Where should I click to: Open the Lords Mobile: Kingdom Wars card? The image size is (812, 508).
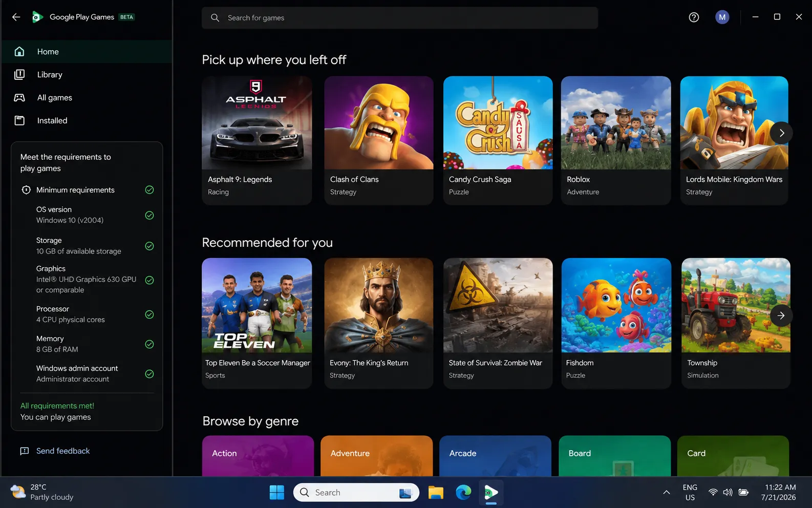(x=734, y=141)
